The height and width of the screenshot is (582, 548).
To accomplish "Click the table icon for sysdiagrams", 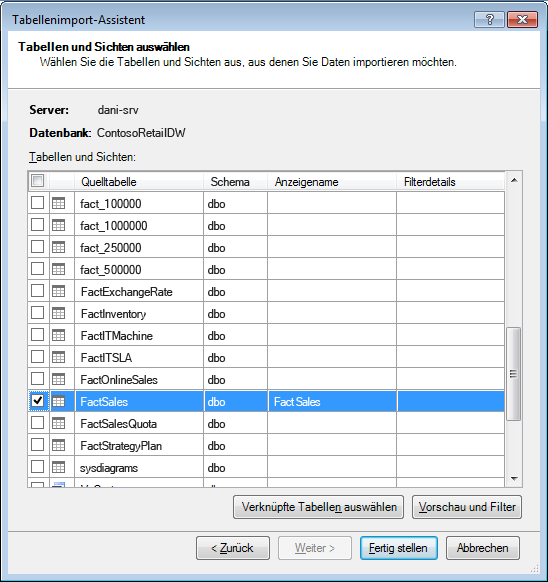I will point(58,467).
